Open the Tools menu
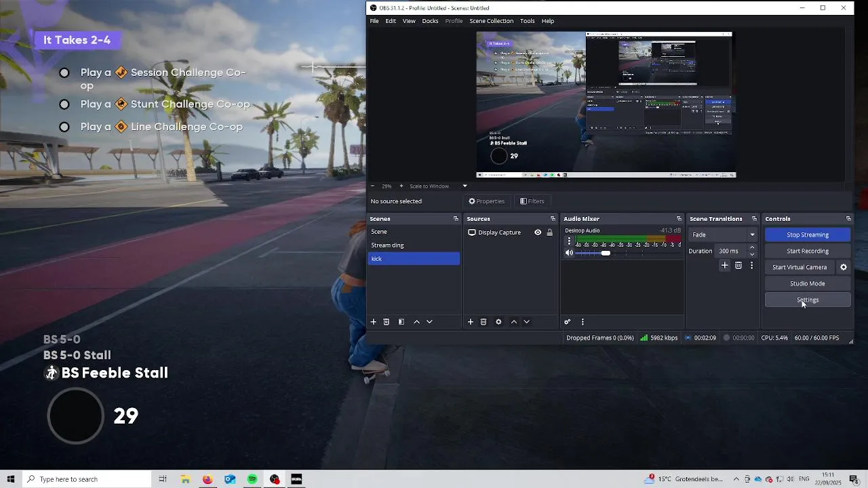The height and width of the screenshot is (488, 868). 528,21
